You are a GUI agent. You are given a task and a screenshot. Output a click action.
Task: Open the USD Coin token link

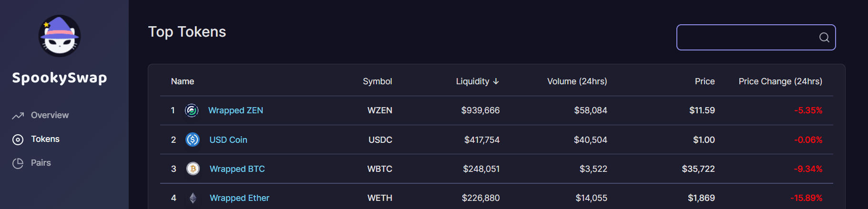228,140
